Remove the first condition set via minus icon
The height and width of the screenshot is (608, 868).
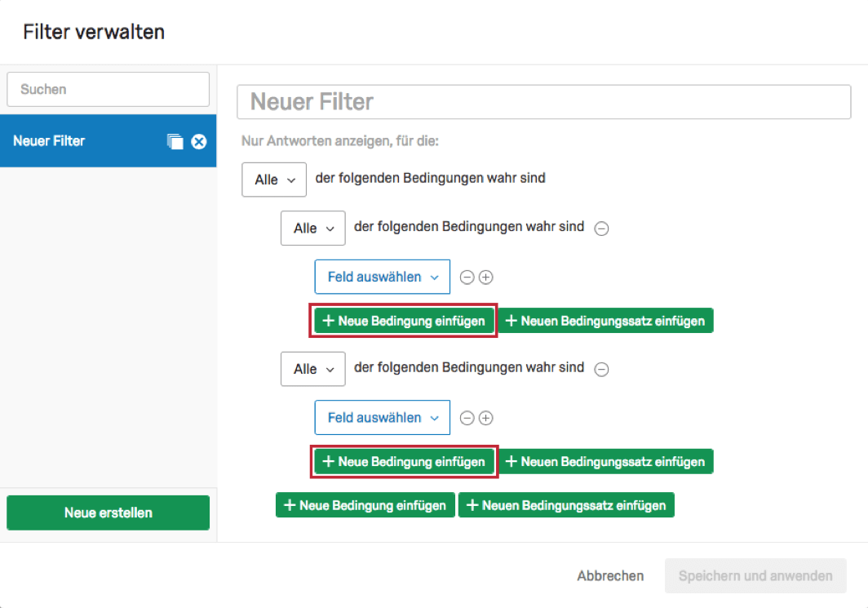(x=601, y=229)
